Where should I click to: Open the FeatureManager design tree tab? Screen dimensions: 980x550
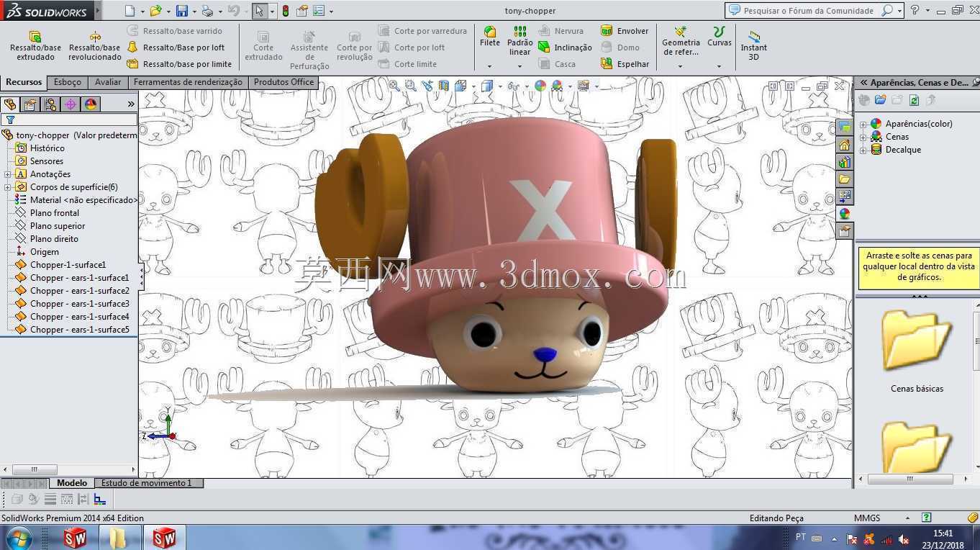[x=10, y=104]
